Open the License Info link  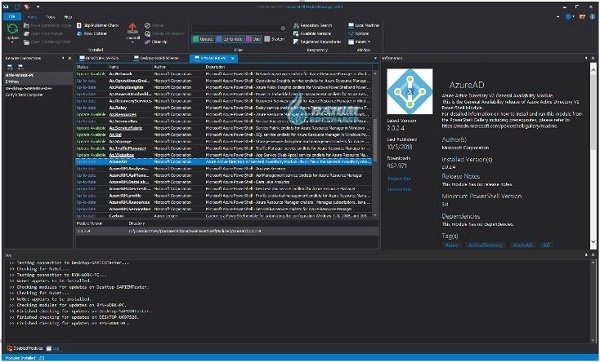tap(400, 189)
